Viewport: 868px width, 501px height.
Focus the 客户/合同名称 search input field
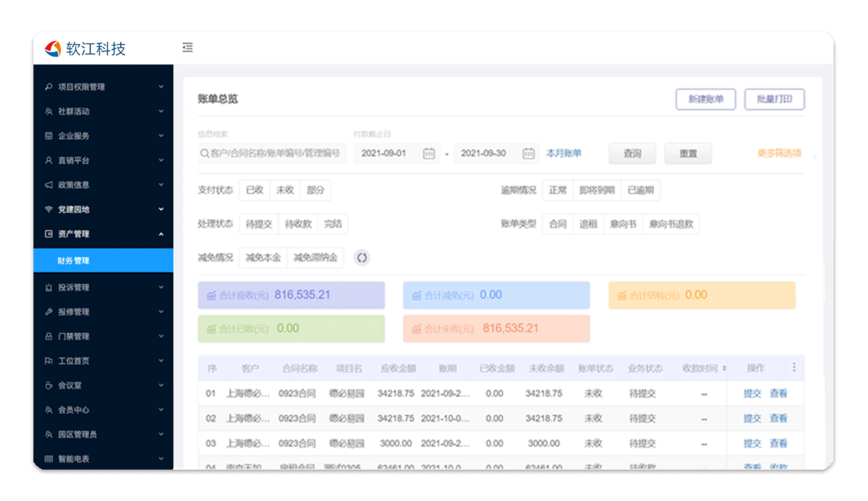coord(275,153)
